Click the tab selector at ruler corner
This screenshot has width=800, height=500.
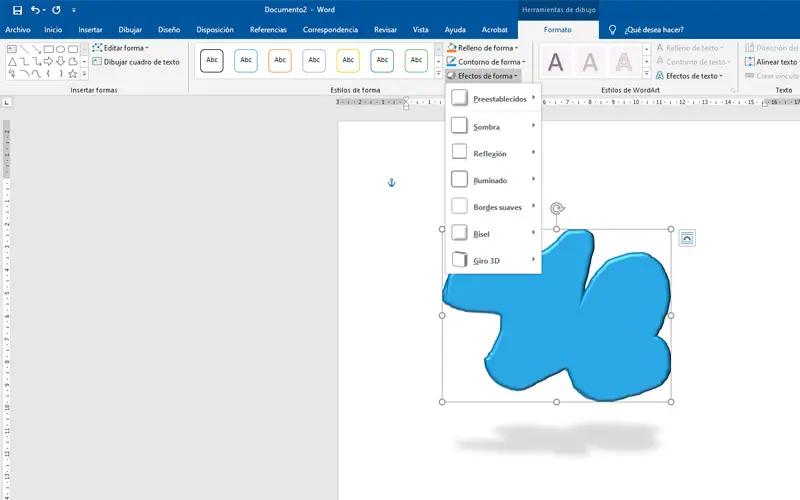coord(7,103)
